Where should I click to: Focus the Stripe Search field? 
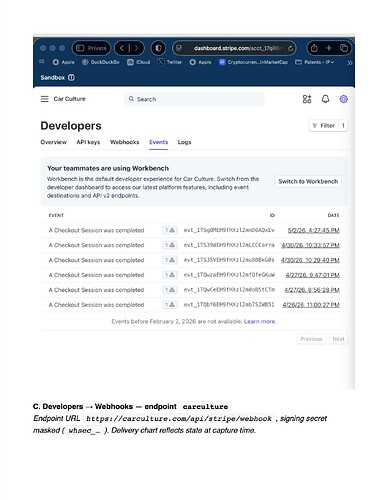(194, 99)
